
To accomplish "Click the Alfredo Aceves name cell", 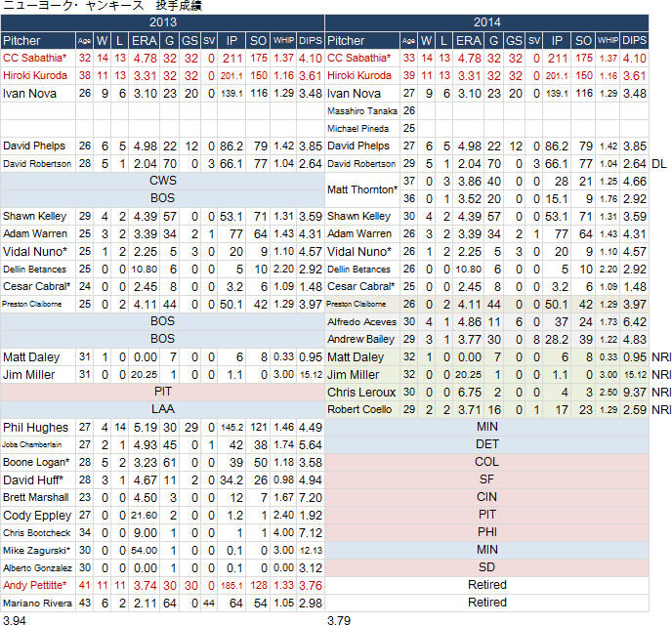I will coord(361,321).
